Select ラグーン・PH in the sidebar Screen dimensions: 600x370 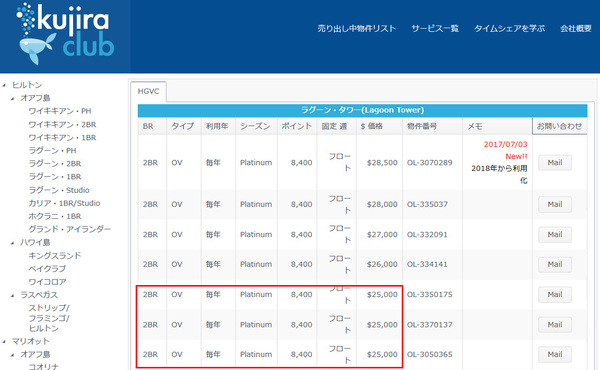[52, 150]
